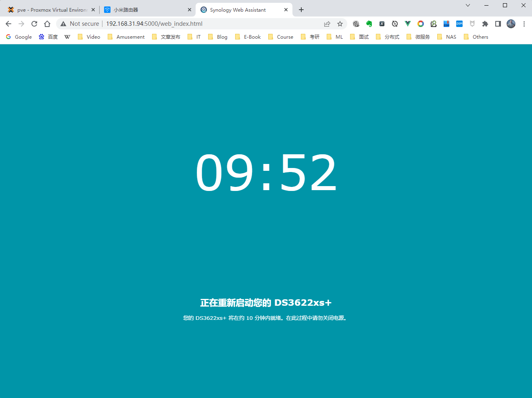Open the dark X extension icon
532x398 pixels.
pos(382,24)
